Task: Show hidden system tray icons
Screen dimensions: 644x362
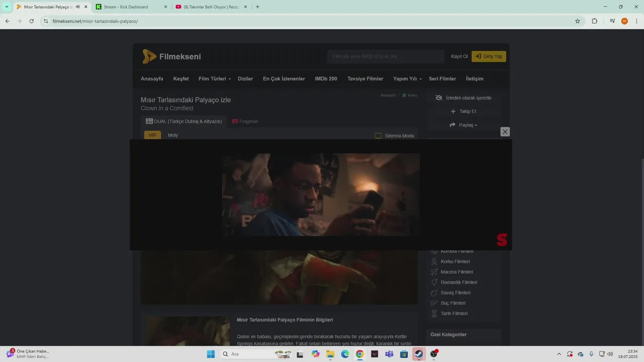Action: (558, 354)
